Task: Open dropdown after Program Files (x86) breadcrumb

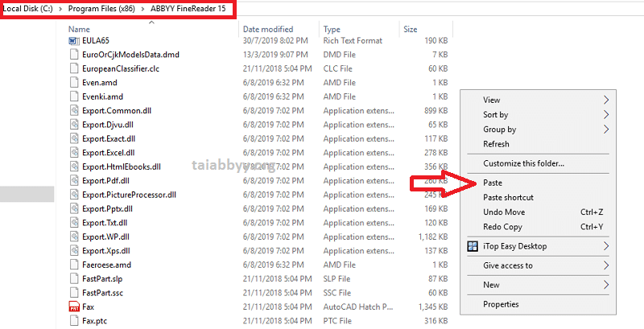Action: [142, 9]
